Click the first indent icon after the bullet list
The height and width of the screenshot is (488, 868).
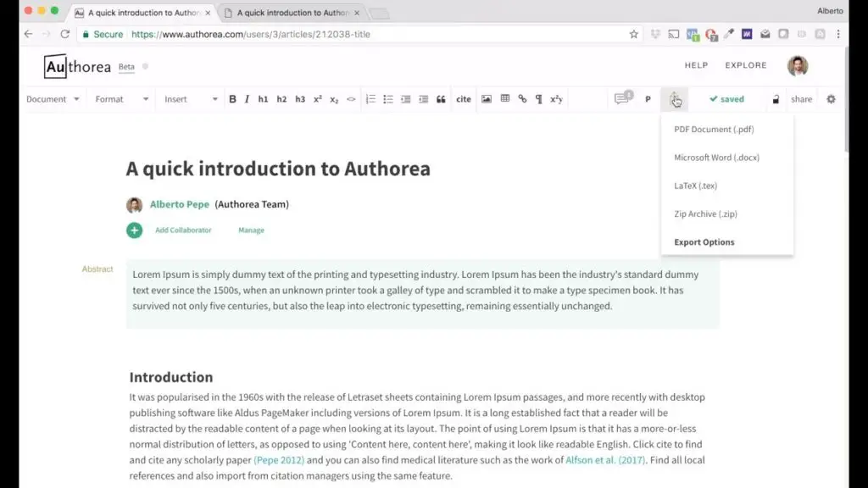click(406, 99)
